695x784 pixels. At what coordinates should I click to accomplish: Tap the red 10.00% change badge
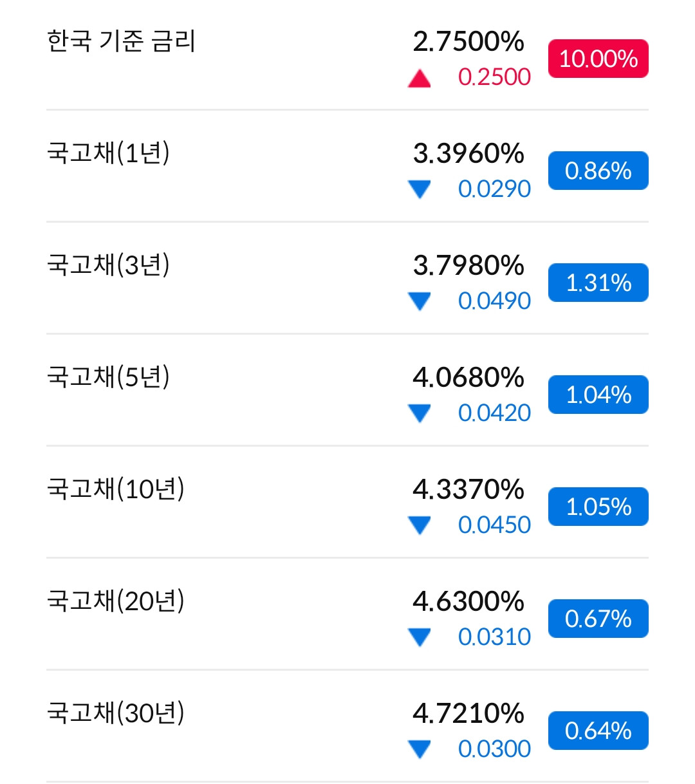598,59
